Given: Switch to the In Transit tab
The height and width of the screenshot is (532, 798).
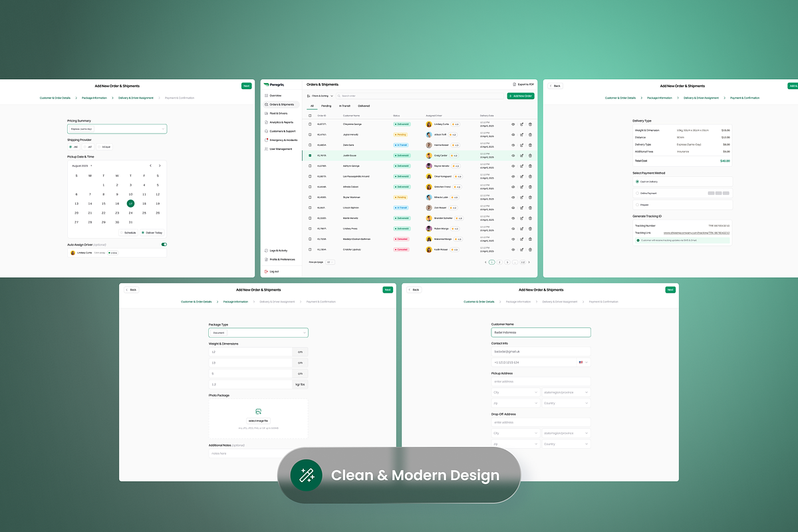Looking at the screenshot, I should point(344,106).
